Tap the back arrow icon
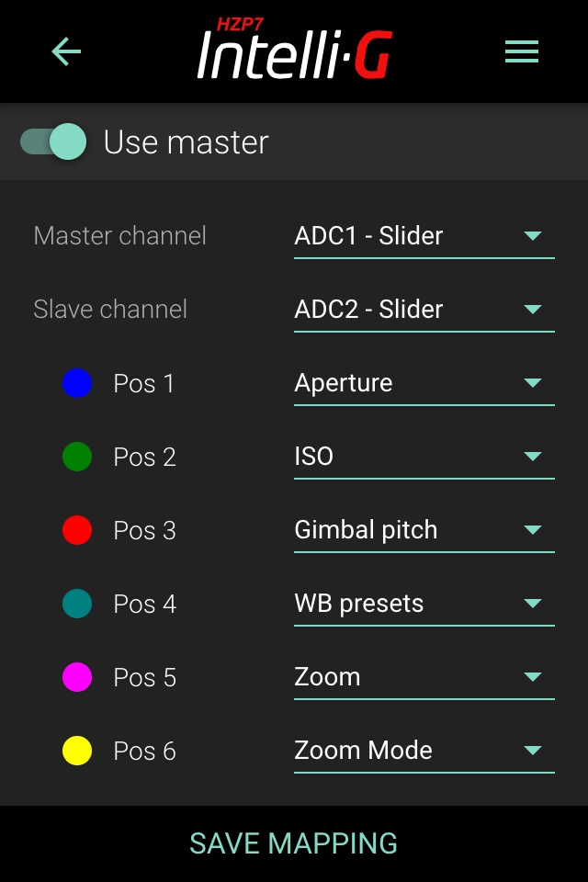The width and height of the screenshot is (588, 882). (x=66, y=52)
